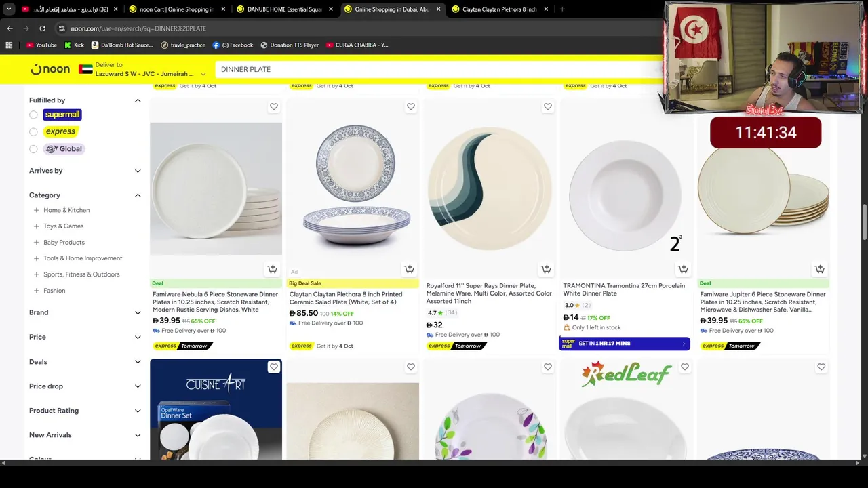This screenshot has height=488, width=868.
Task: Click the noon logo
Action: (x=50, y=69)
